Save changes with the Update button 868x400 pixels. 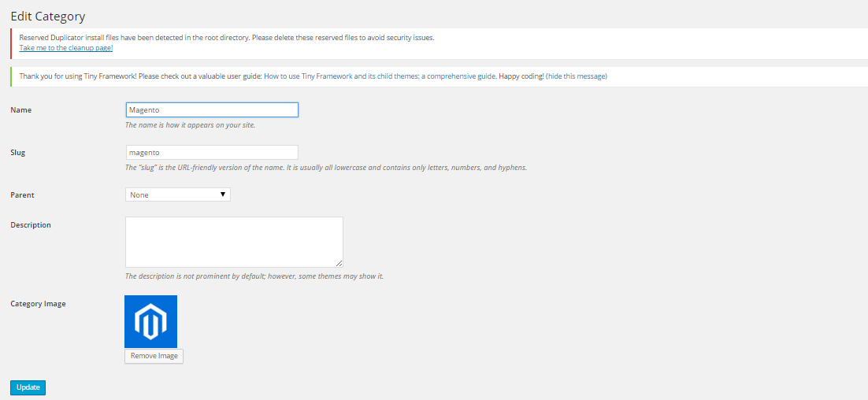[x=28, y=388]
